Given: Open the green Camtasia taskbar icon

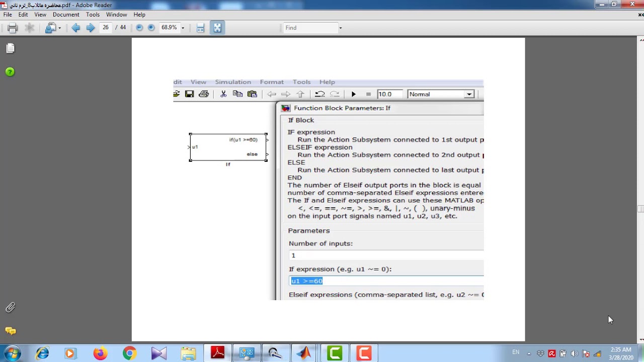Looking at the screenshot, I should [334, 353].
